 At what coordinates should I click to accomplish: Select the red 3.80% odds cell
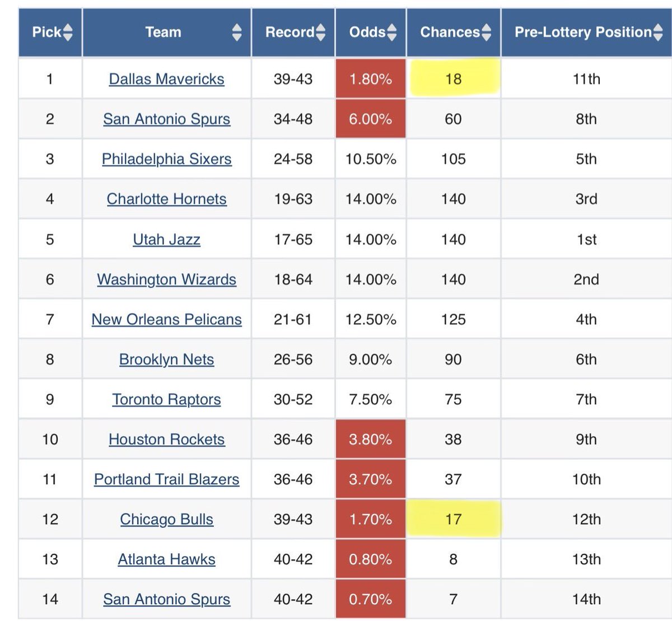(x=371, y=439)
